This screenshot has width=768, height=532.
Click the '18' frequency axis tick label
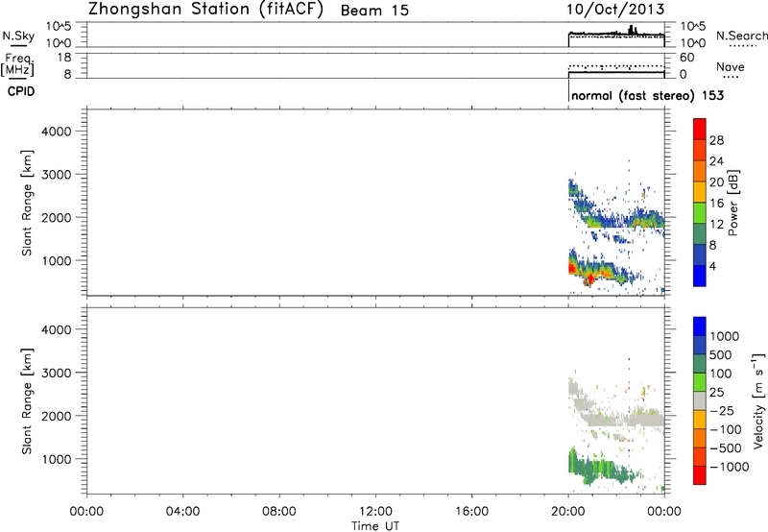tap(64, 58)
